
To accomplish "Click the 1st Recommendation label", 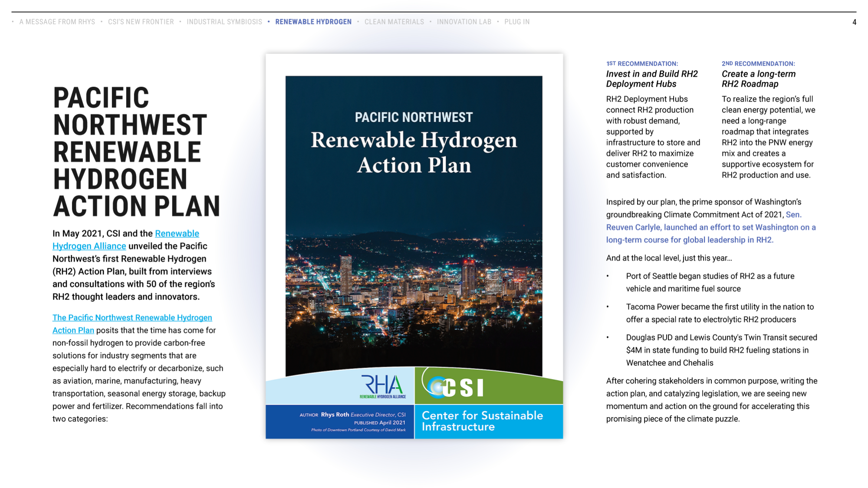I will 642,64.
